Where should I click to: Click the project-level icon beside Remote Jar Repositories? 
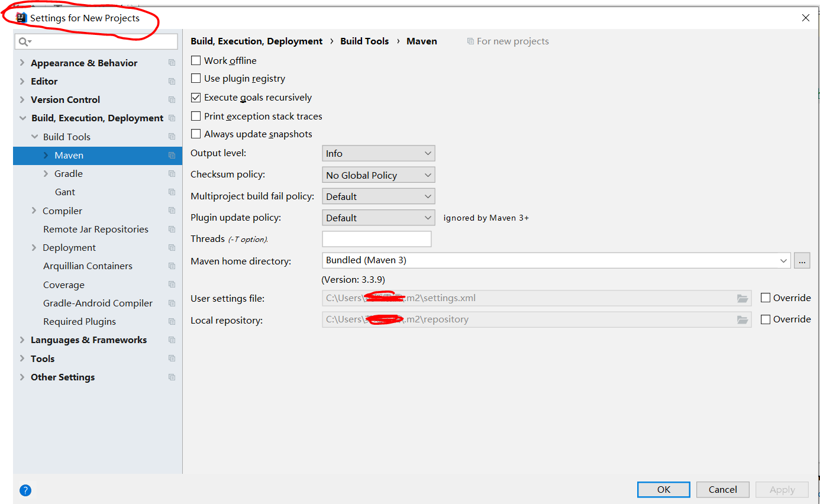172,229
